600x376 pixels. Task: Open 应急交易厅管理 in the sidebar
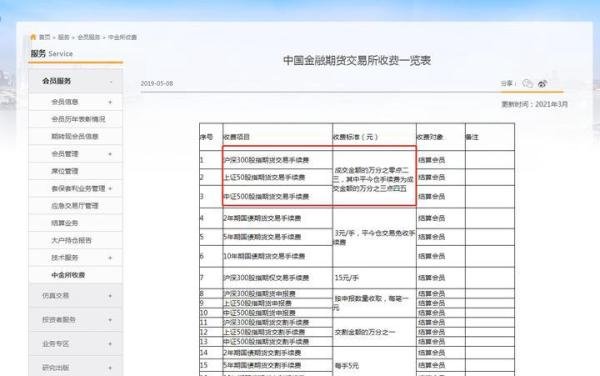coord(75,206)
